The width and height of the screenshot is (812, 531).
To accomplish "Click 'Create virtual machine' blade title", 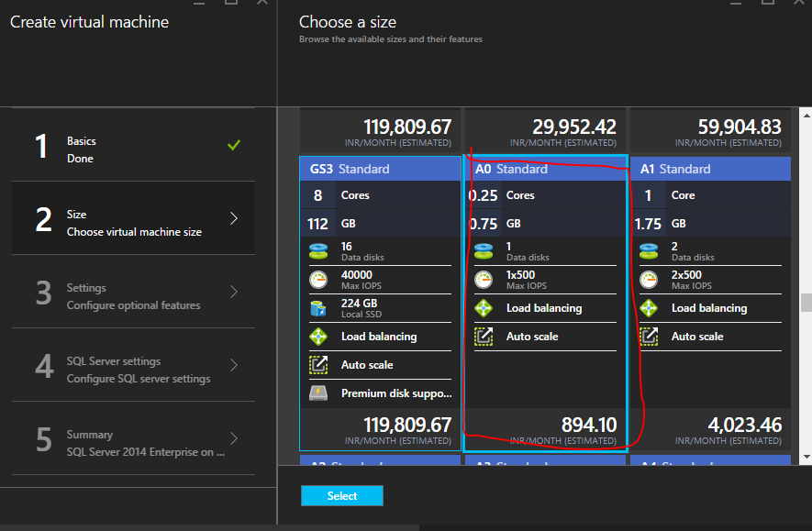I will [90, 22].
